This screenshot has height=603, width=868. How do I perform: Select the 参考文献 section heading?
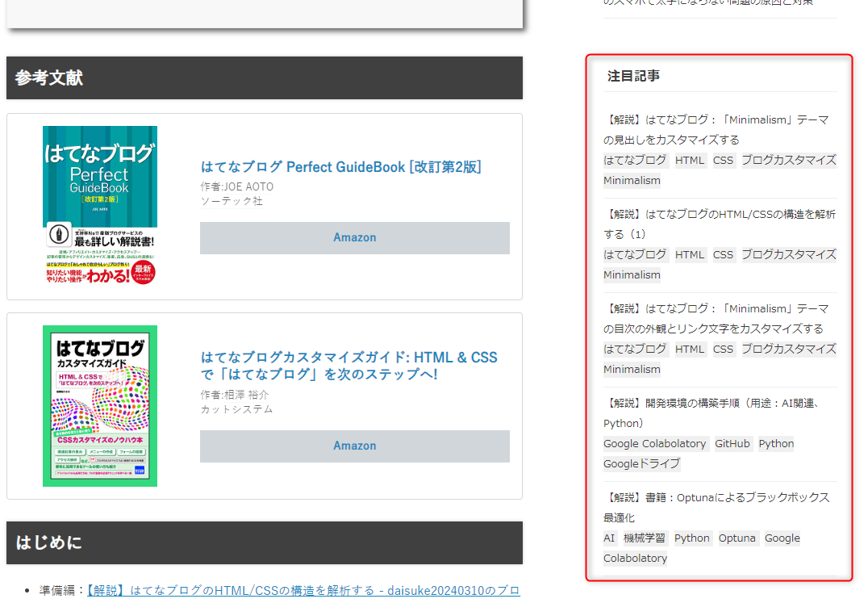pos(48,77)
